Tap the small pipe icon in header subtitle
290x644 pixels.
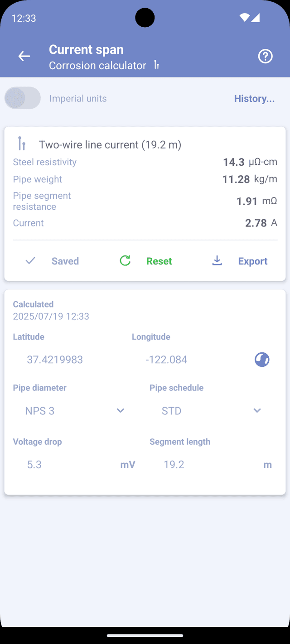click(156, 65)
